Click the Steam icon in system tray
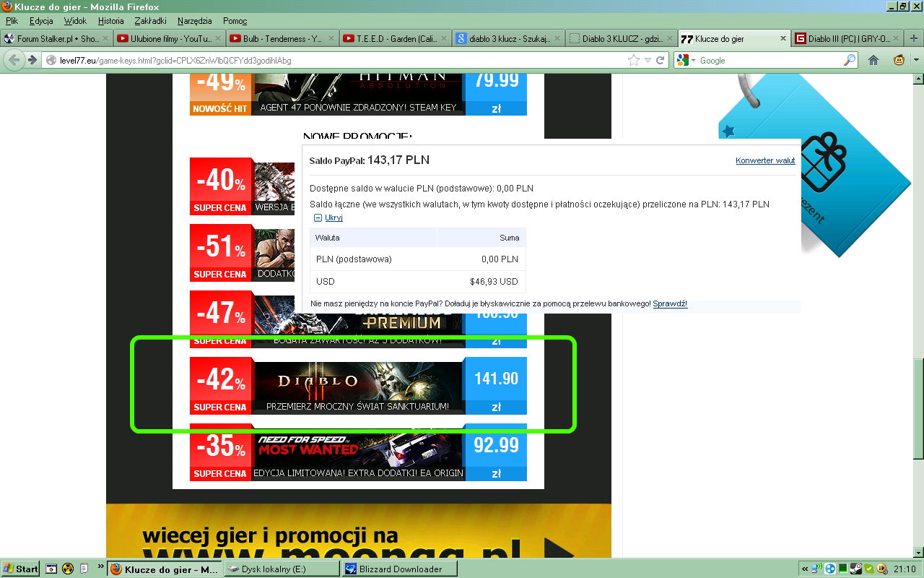Viewport: 924px width, 578px height. 856,569
